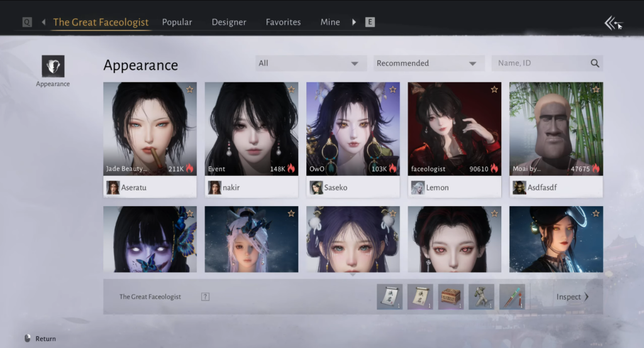Select the OwO fox-ear face thumbnail

click(353, 129)
